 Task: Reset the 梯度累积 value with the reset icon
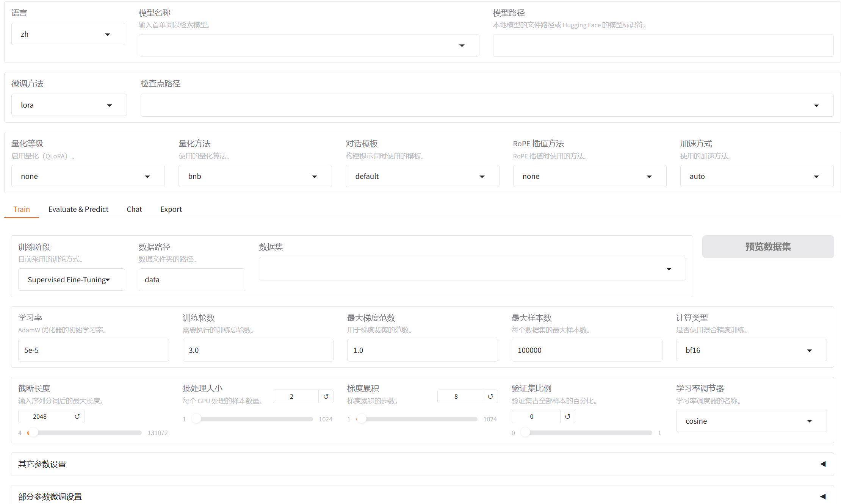coord(490,396)
